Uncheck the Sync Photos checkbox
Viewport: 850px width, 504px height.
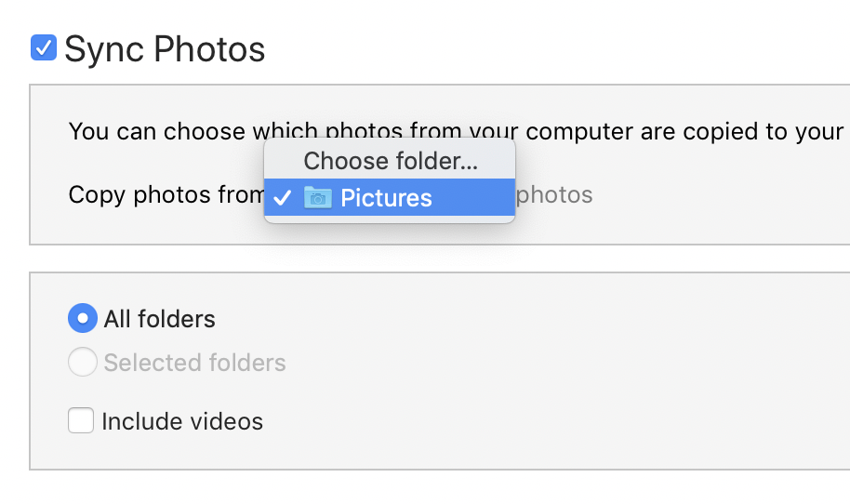click(44, 47)
